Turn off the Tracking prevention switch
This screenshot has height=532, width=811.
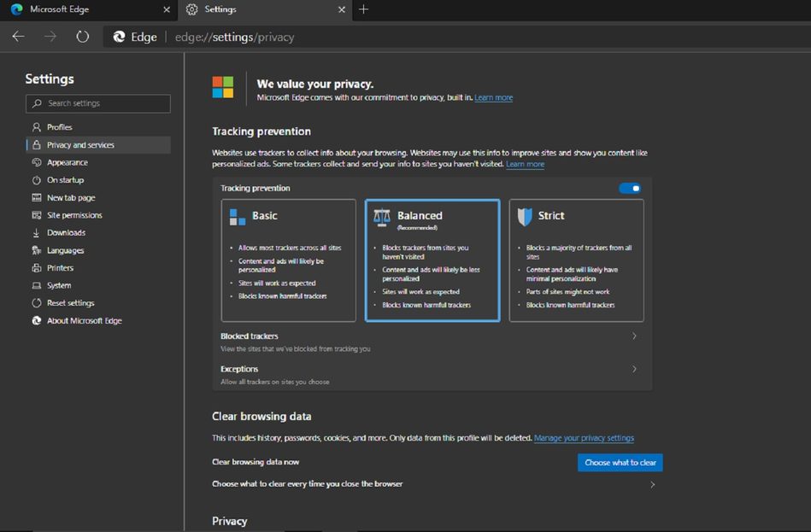(x=630, y=188)
